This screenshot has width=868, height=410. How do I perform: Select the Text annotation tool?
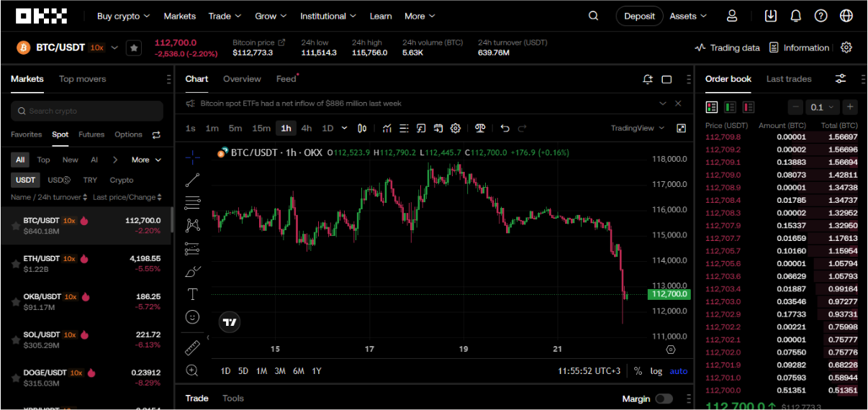click(x=192, y=294)
